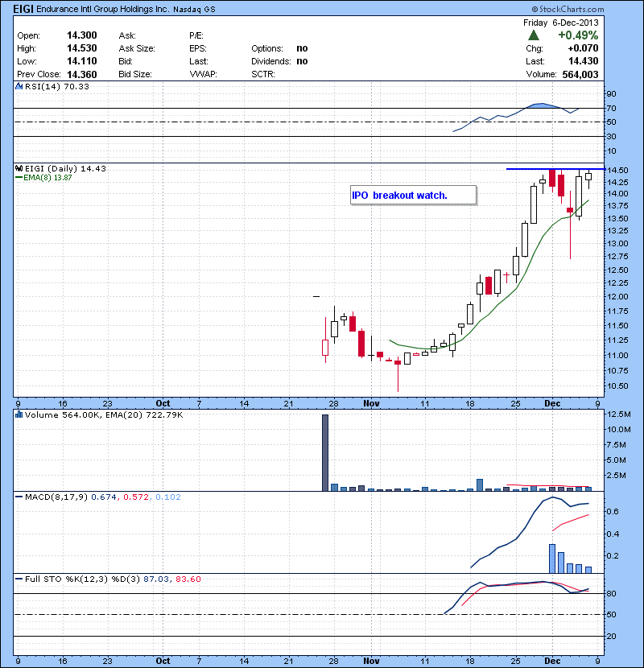Image resolution: width=644 pixels, height=668 pixels.
Task: Click the 'Nasdaq GS' exchange label
Action: click(194, 10)
